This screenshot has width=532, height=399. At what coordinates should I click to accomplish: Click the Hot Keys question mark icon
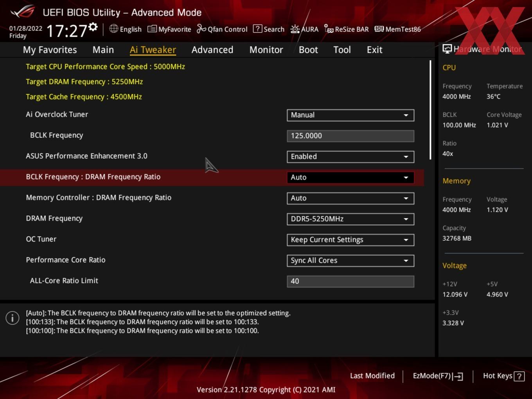(x=519, y=376)
